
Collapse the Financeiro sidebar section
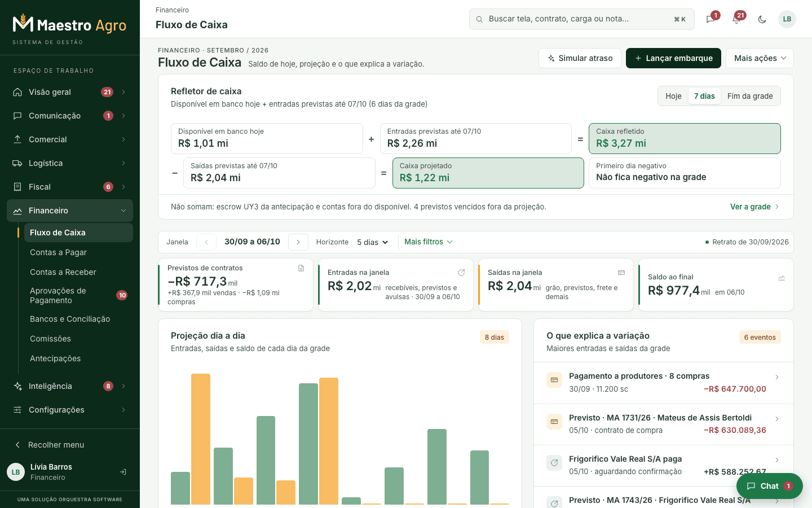70,211
